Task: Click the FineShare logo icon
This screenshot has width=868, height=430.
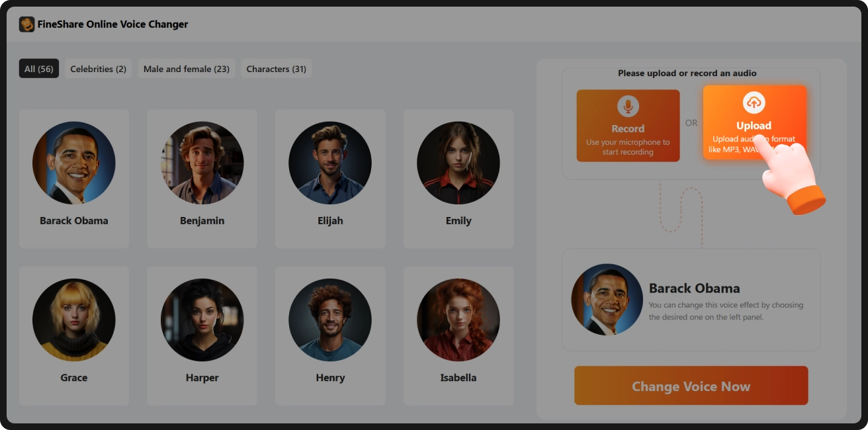Action: tap(26, 24)
